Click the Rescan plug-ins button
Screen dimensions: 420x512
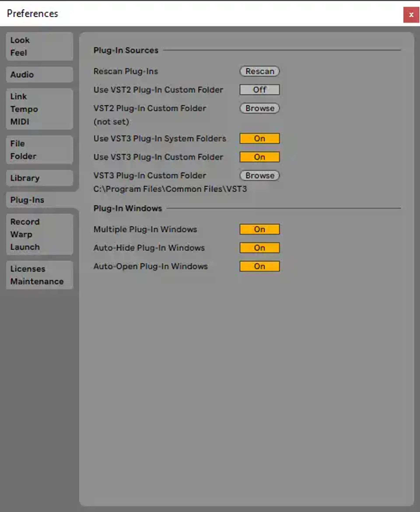tap(260, 71)
